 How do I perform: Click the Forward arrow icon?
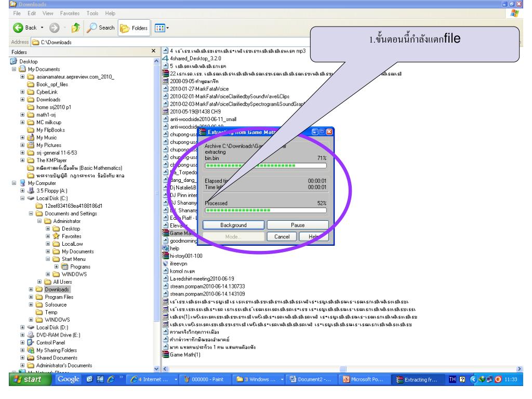coord(54,28)
